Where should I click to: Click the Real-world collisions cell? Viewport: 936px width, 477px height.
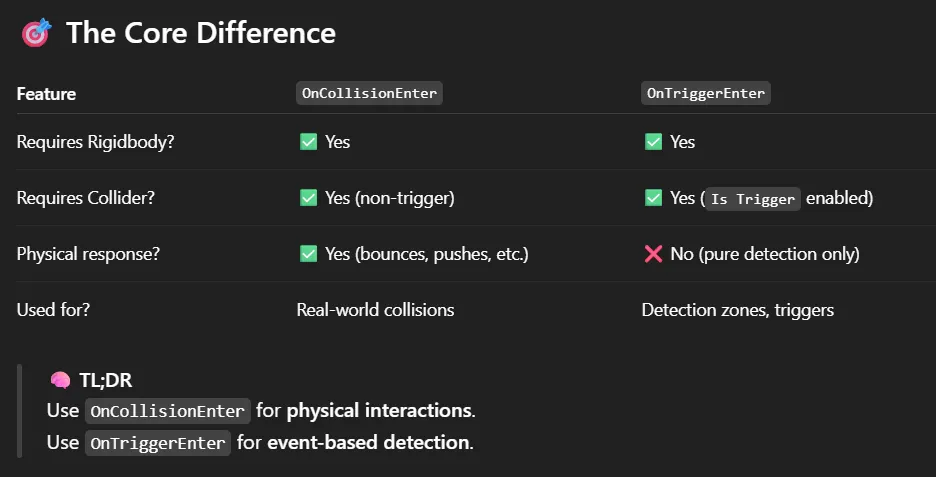tap(375, 310)
